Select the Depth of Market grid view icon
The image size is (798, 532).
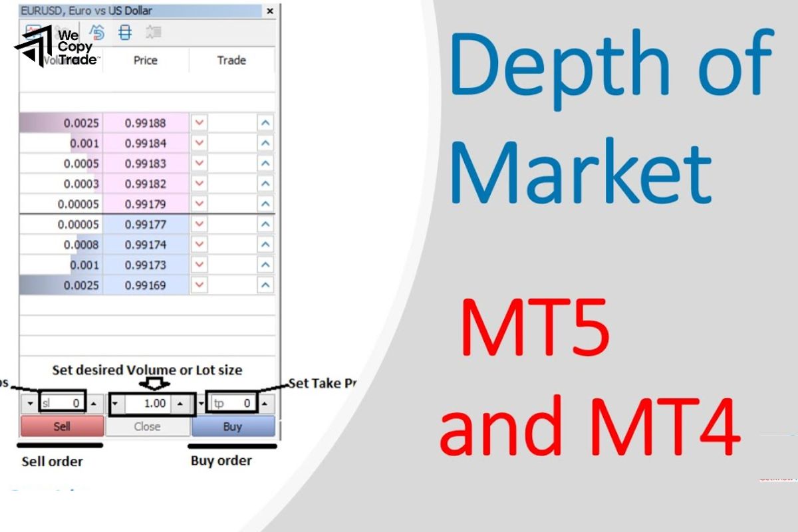tap(125, 32)
